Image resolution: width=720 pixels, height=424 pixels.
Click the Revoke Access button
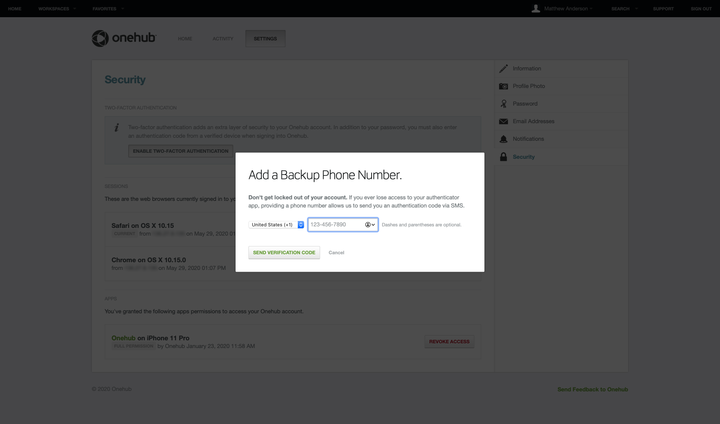(449, 341)
